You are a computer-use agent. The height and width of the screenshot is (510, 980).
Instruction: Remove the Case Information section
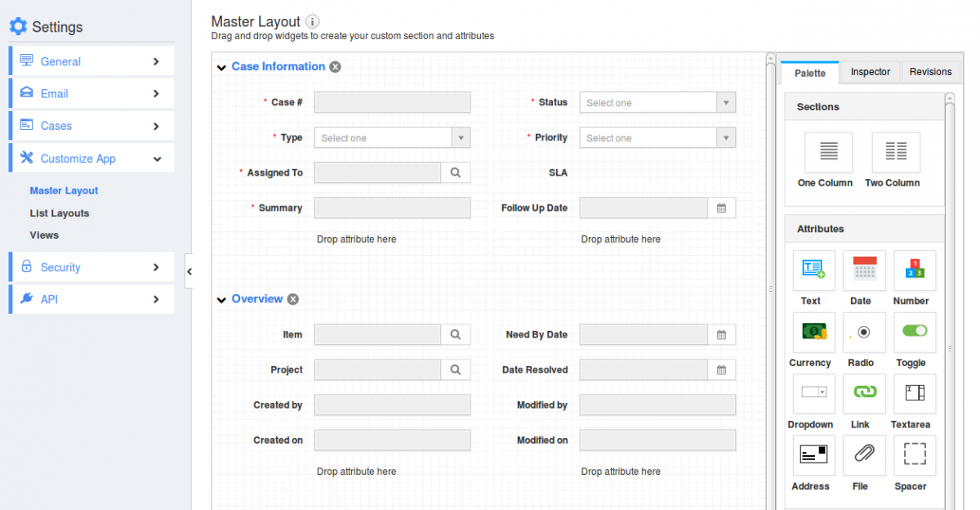(x=336, y=67)
